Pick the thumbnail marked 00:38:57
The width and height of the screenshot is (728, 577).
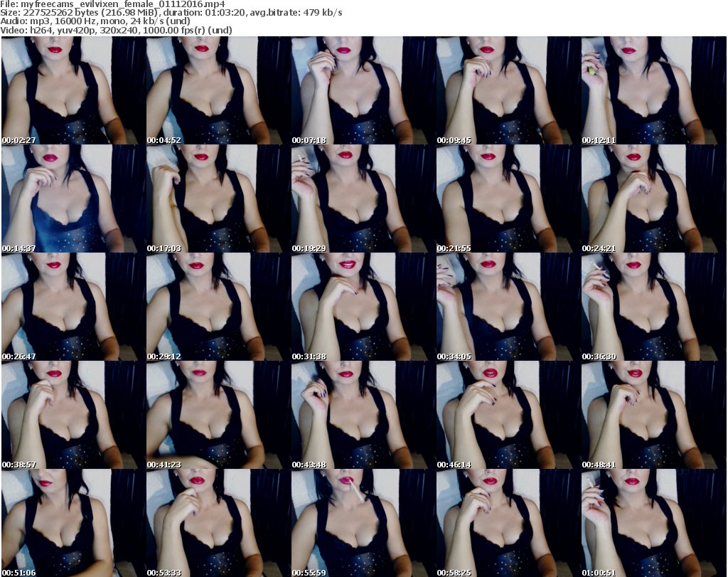74,415
